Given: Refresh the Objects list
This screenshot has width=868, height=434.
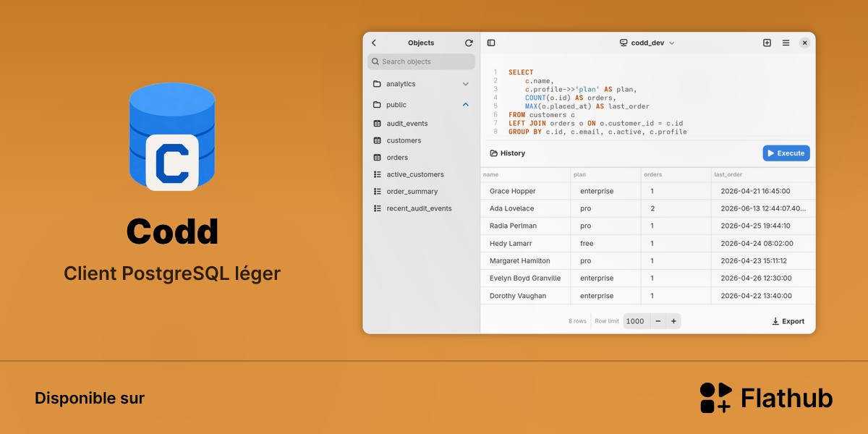Looking at the screenshot, I should click(x=469, y=43).
